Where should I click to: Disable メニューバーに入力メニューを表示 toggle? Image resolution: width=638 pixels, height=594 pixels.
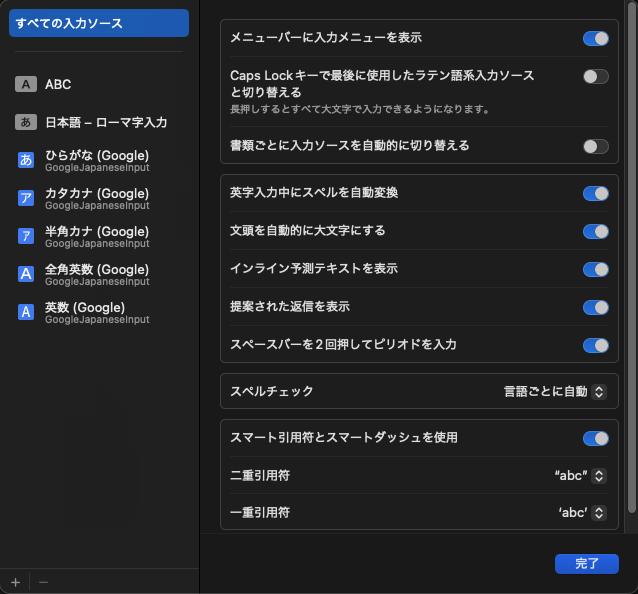(x=595, y=38)
